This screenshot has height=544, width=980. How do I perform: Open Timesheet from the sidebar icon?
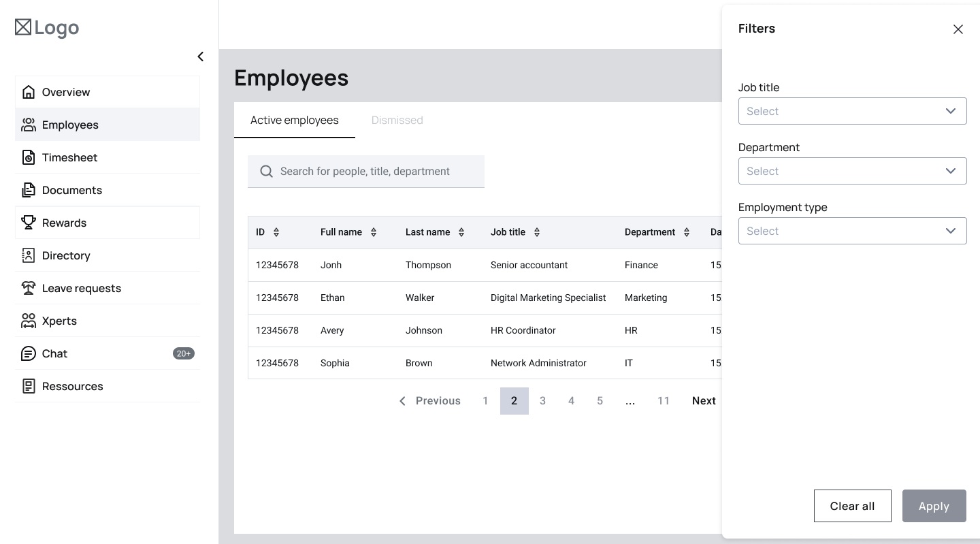click(29, 157)
